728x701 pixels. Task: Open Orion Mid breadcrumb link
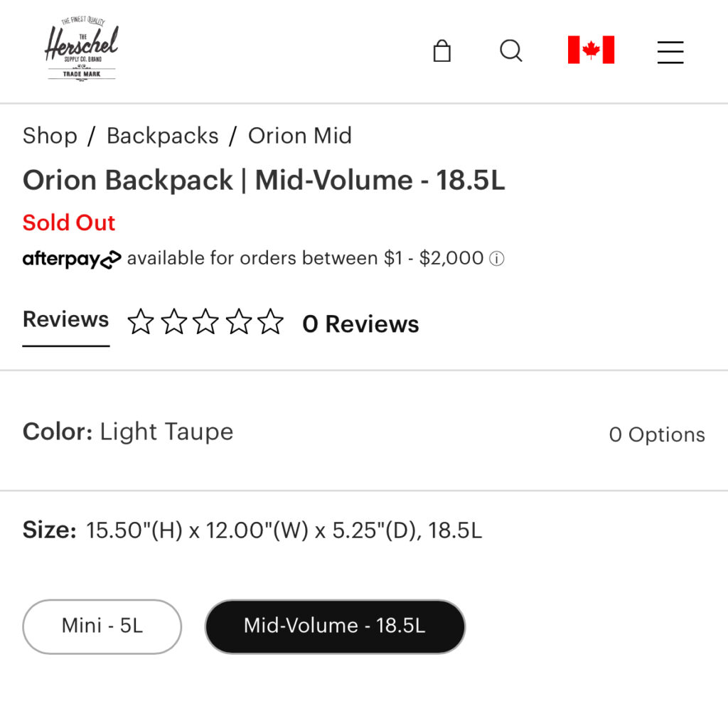pyautogui.click(x=300, y=136)
